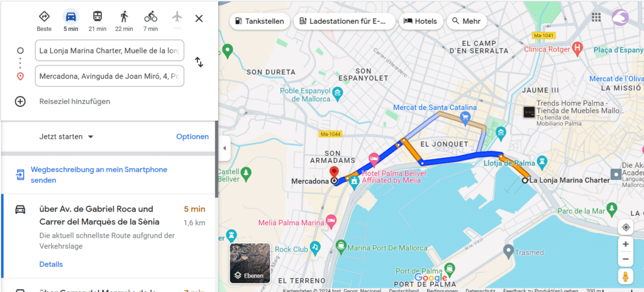
Task: Swap start and destination with reverse arrows
Action: (x=199, y=62)
